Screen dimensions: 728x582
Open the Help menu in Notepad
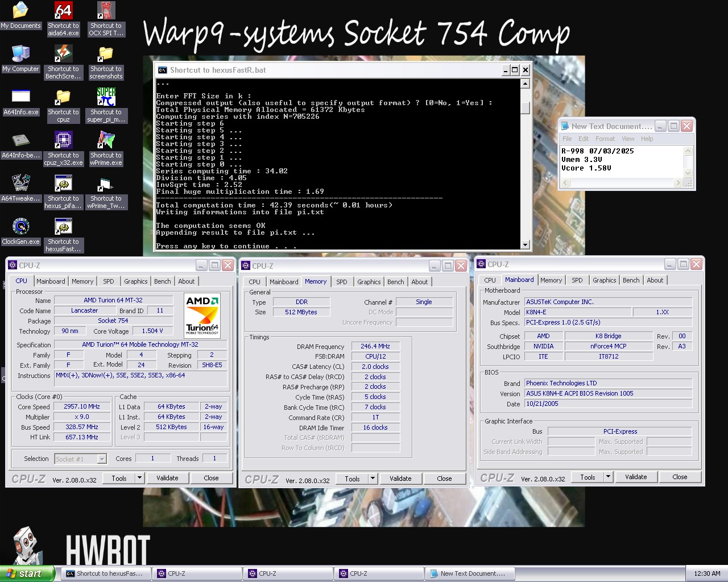point(647,139)
